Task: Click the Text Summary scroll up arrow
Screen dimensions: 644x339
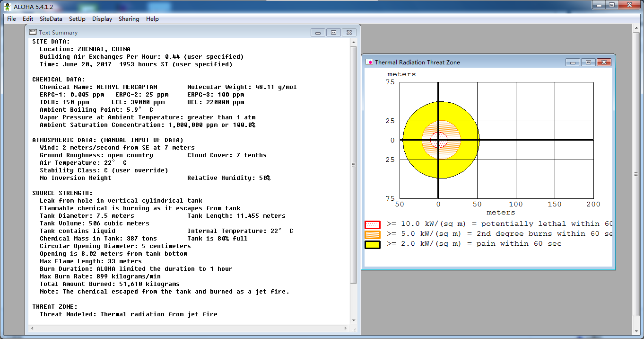Action: point(354,42)
